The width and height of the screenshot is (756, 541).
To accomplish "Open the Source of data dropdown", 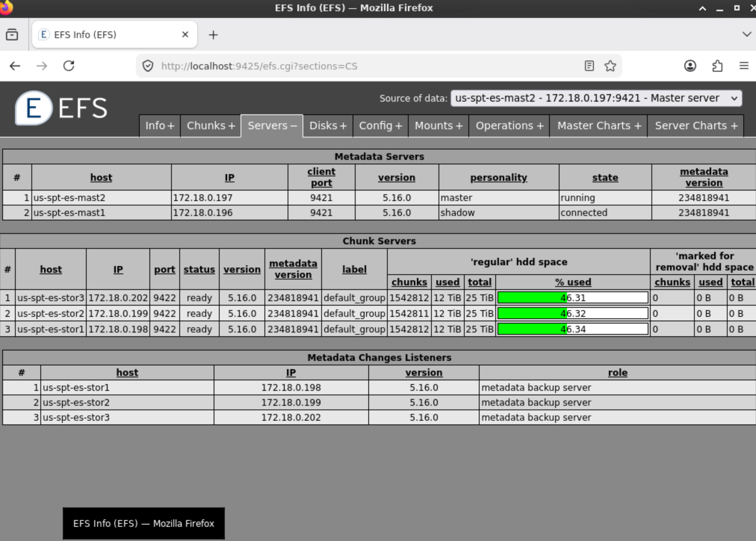I will point(596,98).
